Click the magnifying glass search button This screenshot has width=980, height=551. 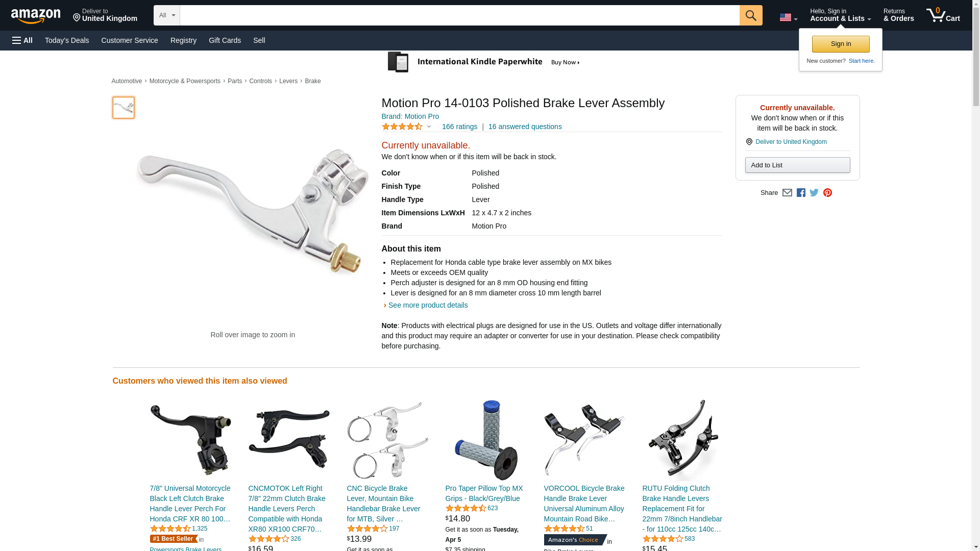[x=751, y=15]
